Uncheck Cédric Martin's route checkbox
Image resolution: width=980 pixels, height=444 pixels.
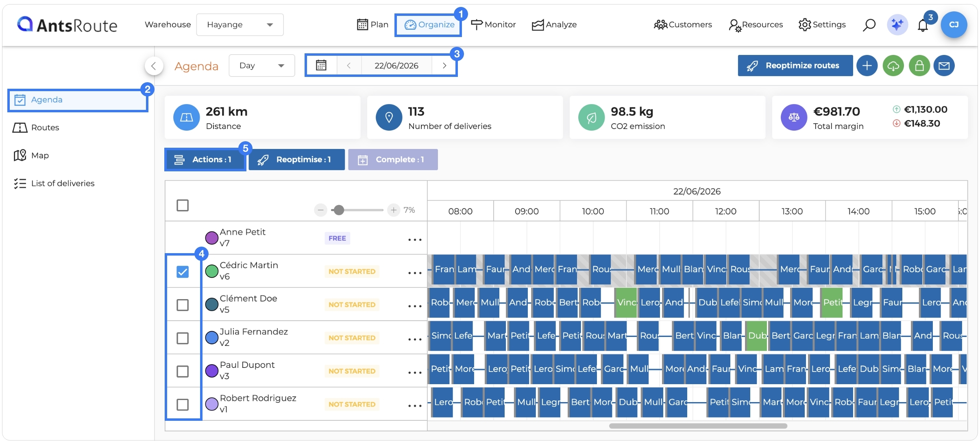click(183, 271)
